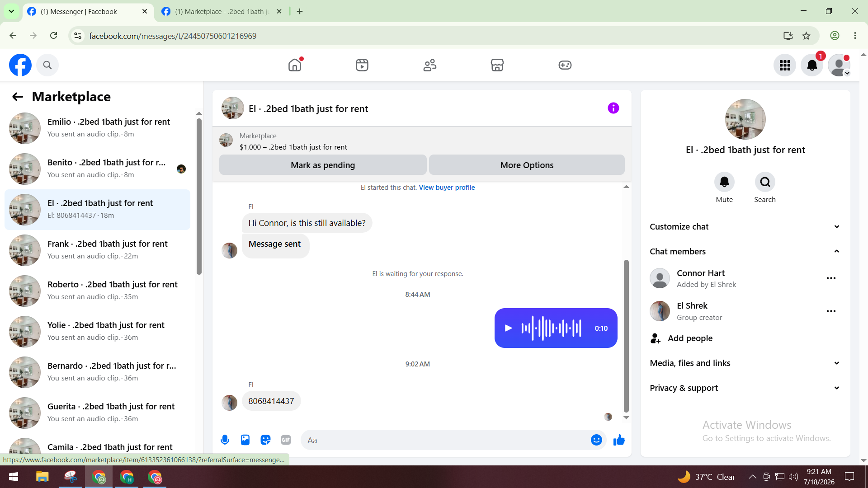Reload the page

coord(53,36)
